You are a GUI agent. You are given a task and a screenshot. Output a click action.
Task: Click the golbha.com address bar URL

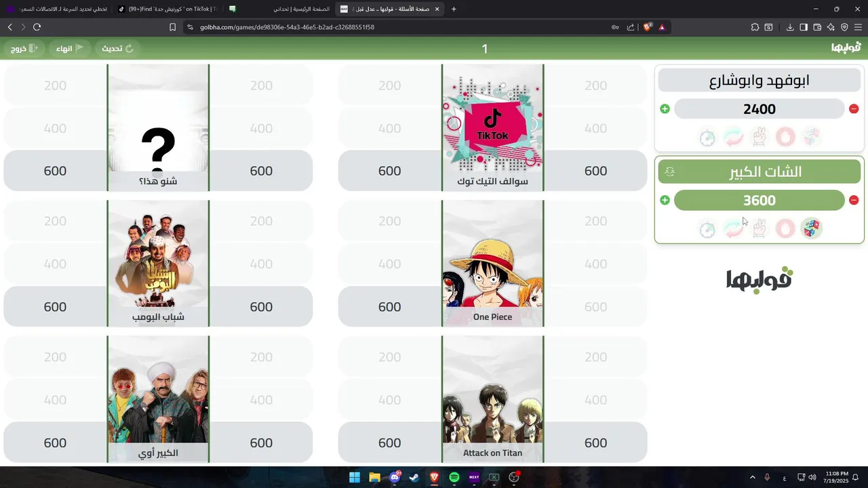click(x=287, y=27)
